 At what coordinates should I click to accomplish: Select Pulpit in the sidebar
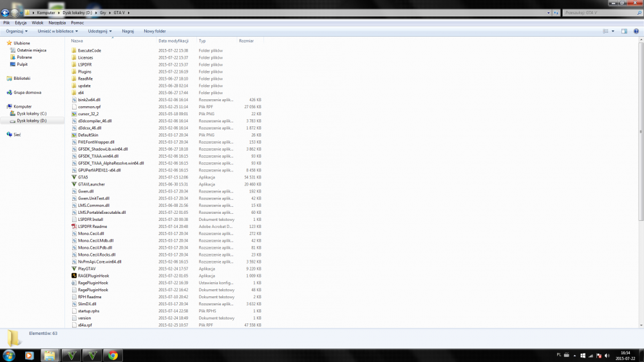coord(22,64)
